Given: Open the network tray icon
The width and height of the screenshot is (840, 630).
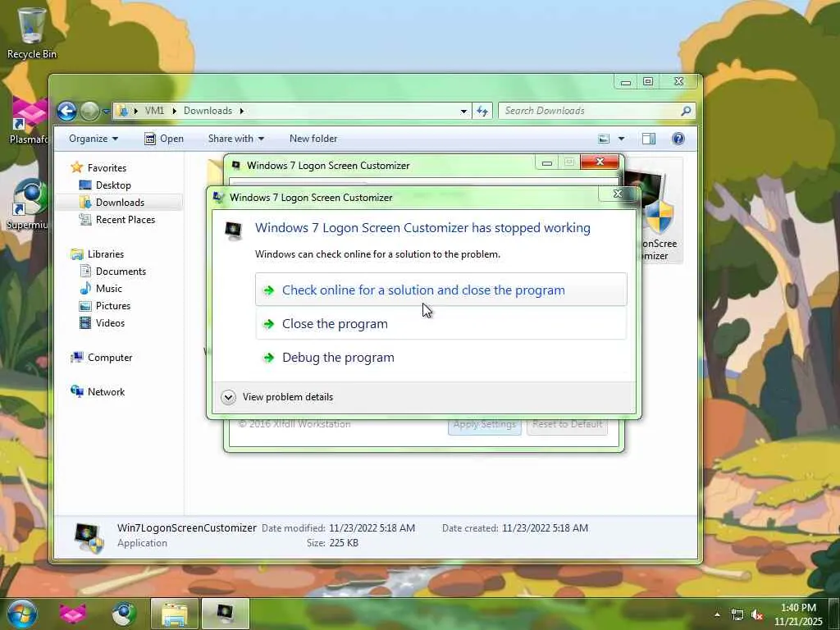Looking at the screenshot, I should 737,614.
